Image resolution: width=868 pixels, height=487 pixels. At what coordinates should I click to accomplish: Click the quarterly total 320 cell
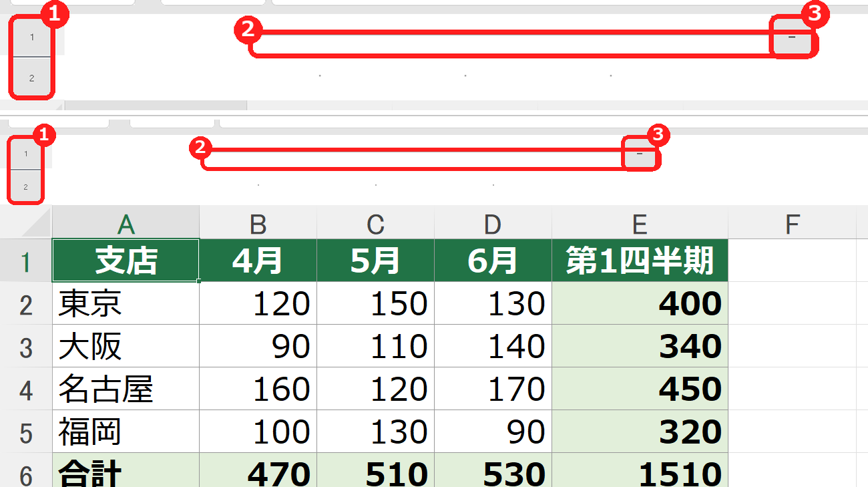[x=640, y=432]
